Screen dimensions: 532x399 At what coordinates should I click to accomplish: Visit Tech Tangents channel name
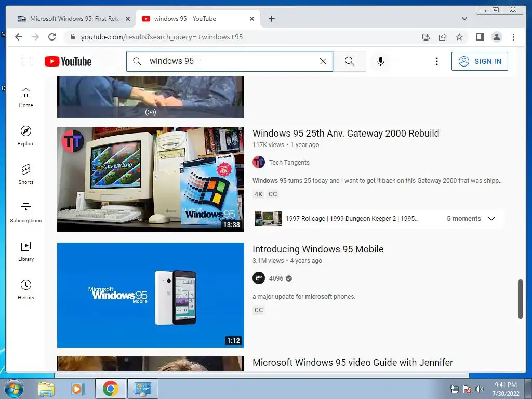[x=289, y=163]
